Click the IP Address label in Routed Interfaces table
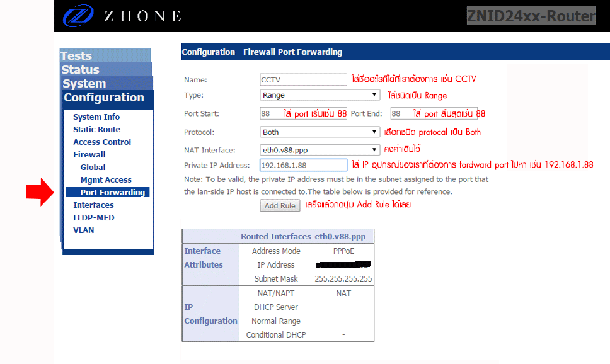This screenshot has width=610, height=364. (276, 265)
